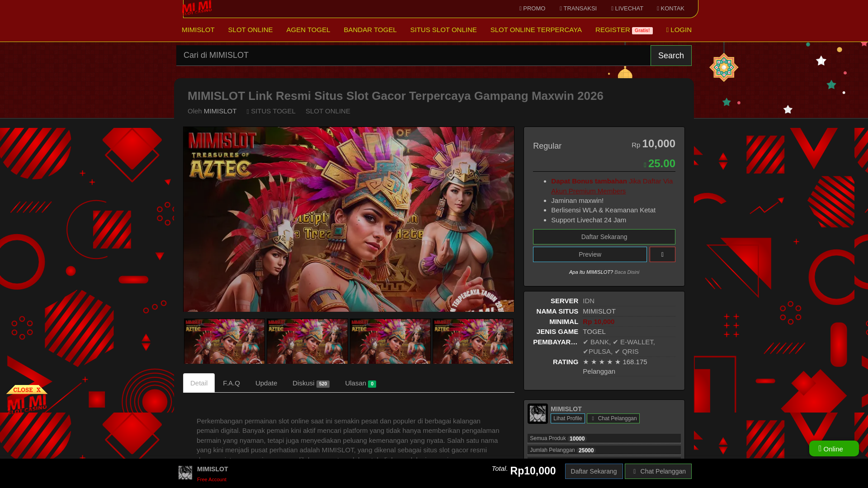Click red-bordered icon button beside Preview
The height and width of the screenshot is (488, 868).
click(662, 254)
